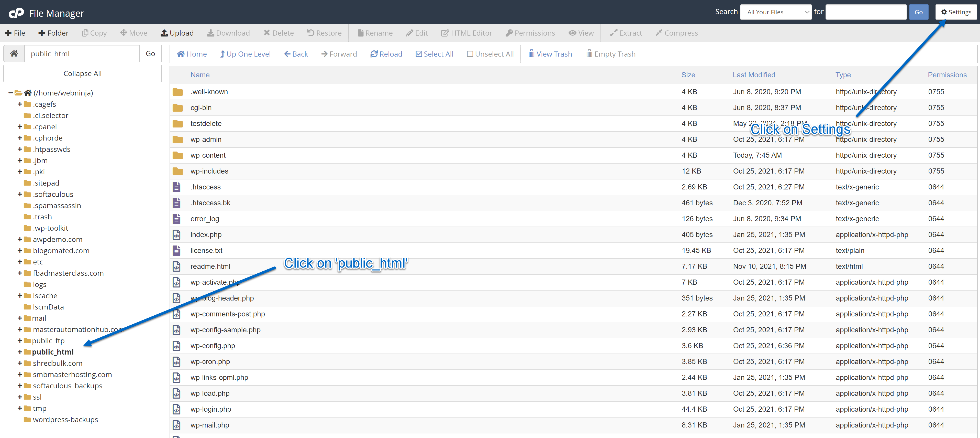This screenshot has width=980, height=438.
Task: Click the Move toolbar button
Action: point(134,33)
